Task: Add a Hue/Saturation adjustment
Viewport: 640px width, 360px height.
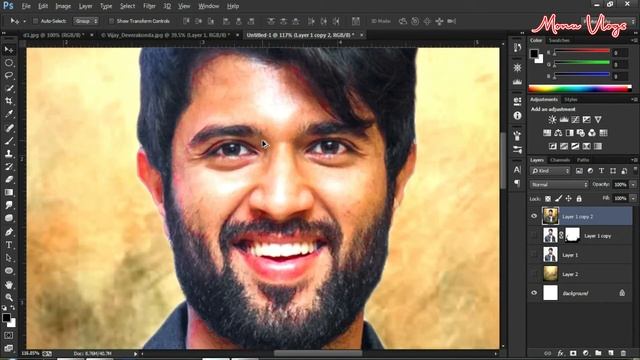Action: [547, 133]
